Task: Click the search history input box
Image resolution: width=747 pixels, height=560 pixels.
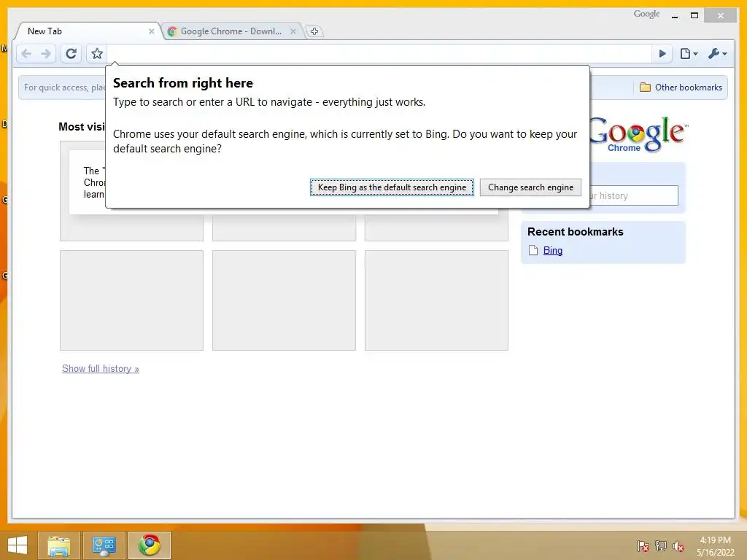Action: coord(634,195)
